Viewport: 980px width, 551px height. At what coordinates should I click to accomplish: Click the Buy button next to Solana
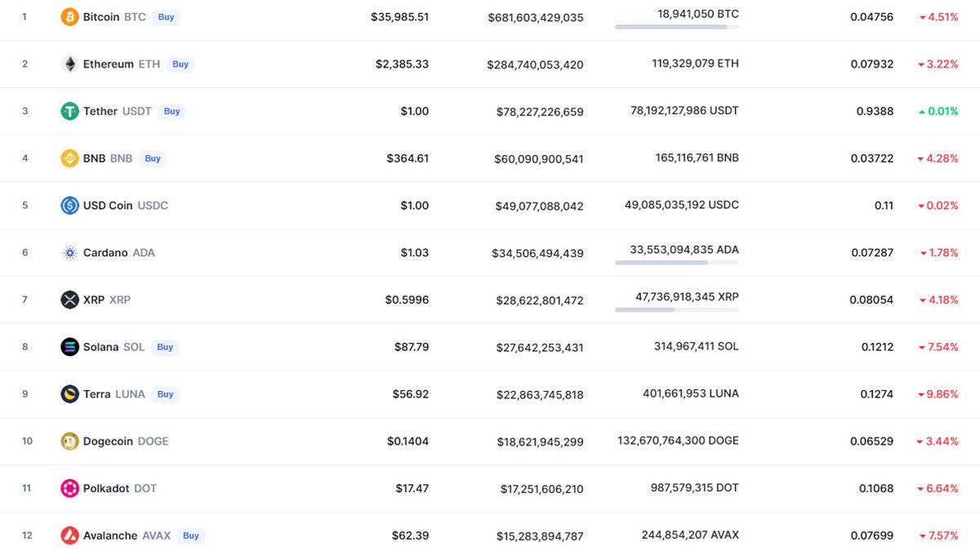tap(165, 347)
